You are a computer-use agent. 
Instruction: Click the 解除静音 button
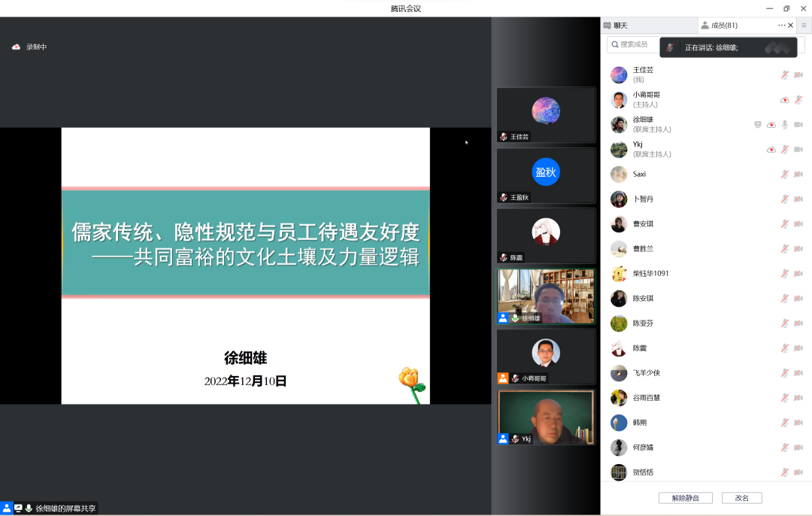point(685,498)
